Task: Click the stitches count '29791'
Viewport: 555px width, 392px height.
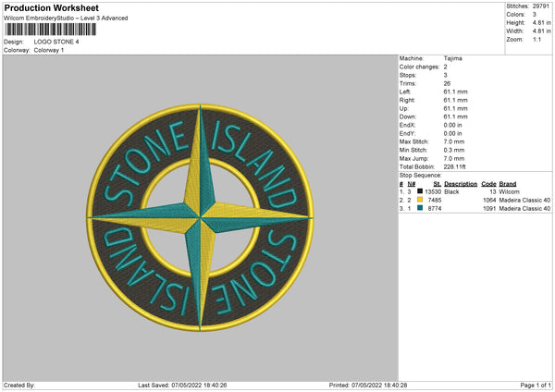Action: coord(541,6)
